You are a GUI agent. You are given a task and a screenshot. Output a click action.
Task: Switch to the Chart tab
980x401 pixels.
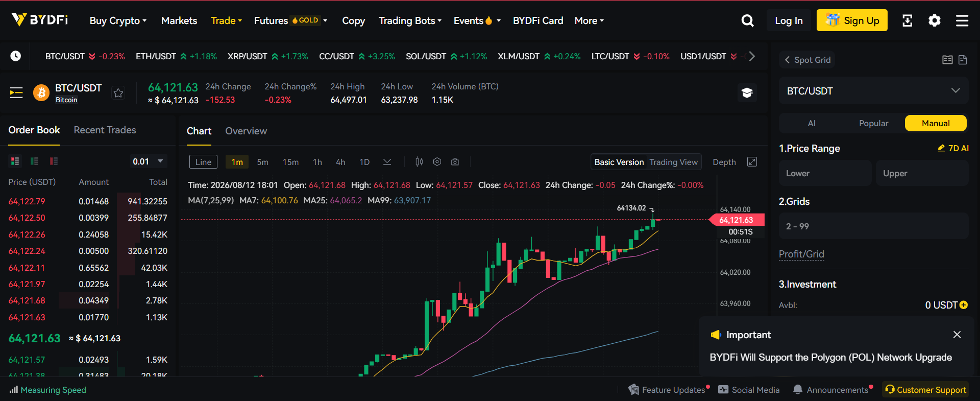(x=199, y=131)
